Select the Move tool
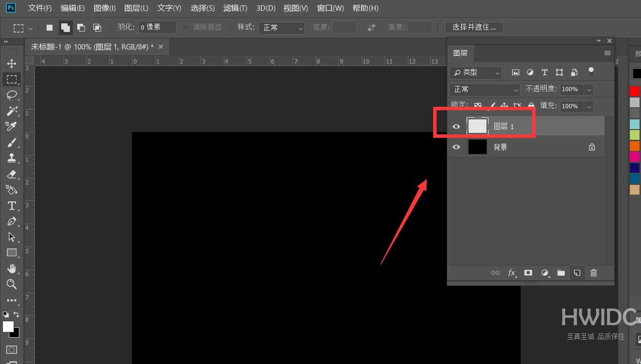 click(x=12, y=64)
